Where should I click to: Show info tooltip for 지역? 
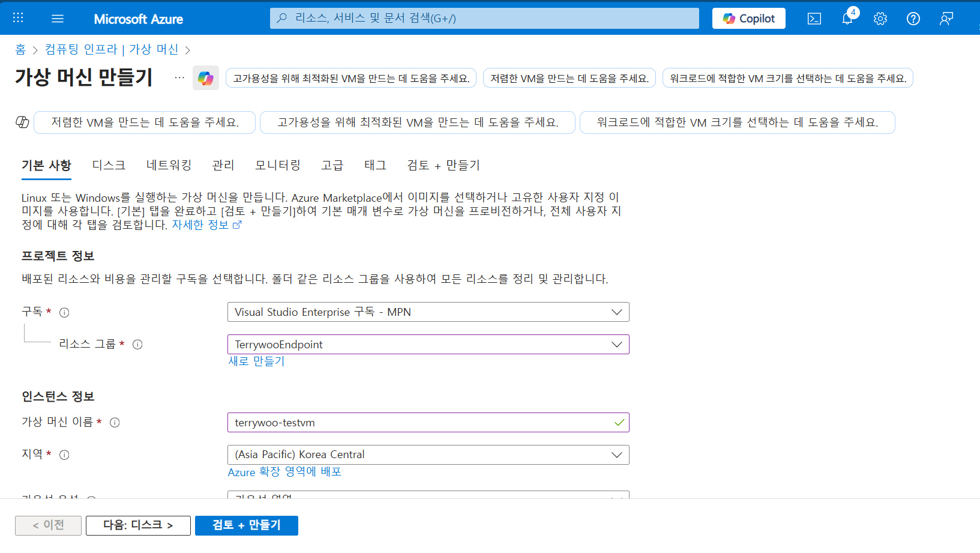[x=64, y=455]
